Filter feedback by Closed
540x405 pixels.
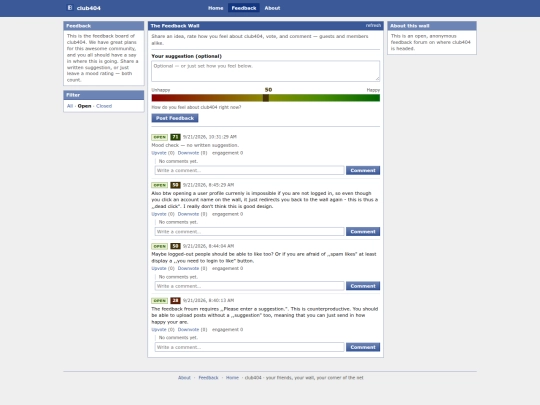coord(104,106)
